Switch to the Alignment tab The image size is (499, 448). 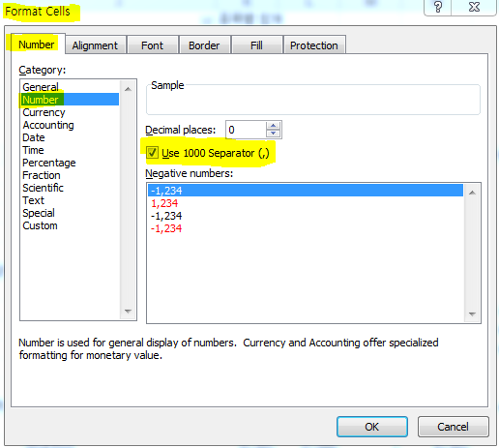pos(95,45)
